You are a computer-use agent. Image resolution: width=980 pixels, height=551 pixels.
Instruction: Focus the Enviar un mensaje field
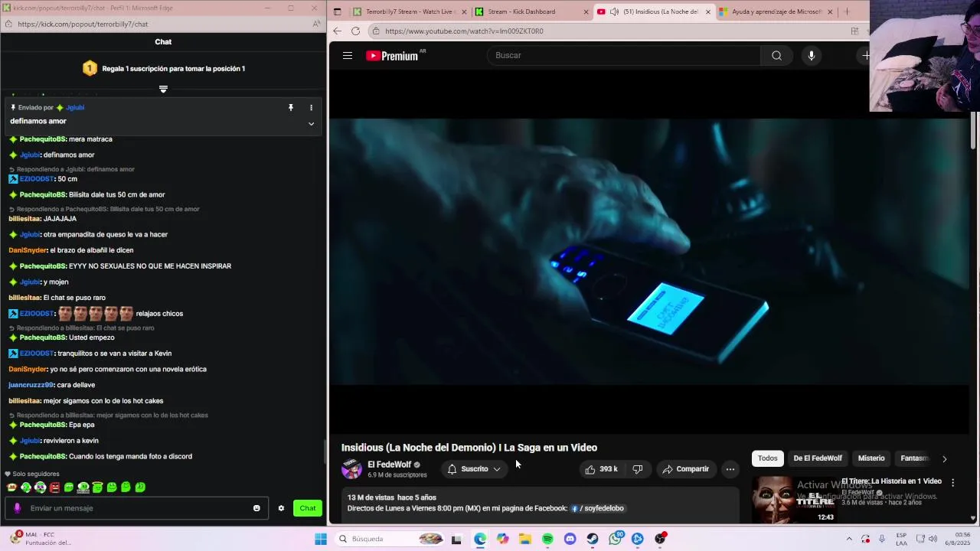pos(138,508)
